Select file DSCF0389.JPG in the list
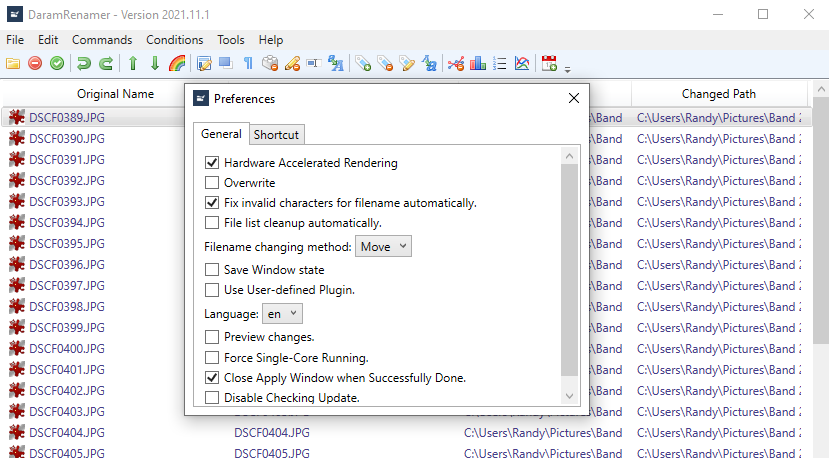Screen dimensions: 829x458 tap(67, 117)
